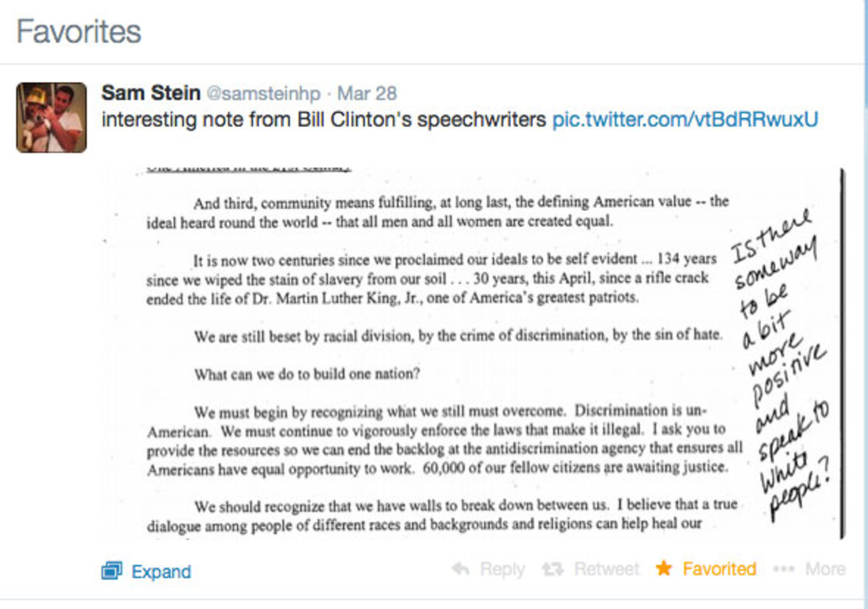Toggle the orange Favorited star icon
Image resolution: width=868 pixels, height=609 pixels.
point(664,568)
